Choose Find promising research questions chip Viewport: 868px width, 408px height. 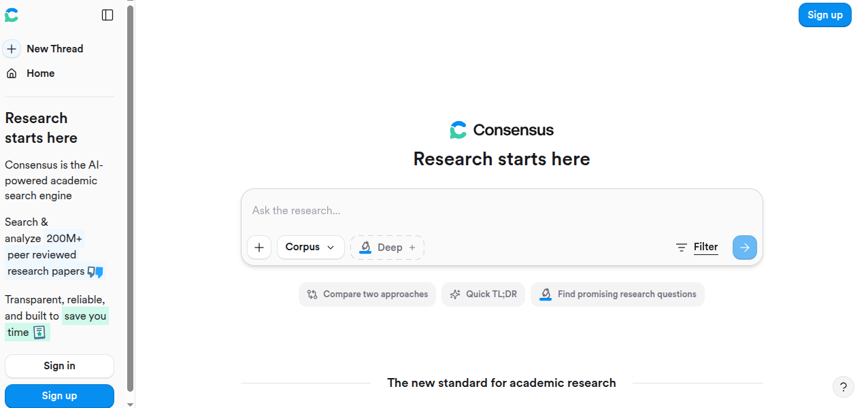pyautogui.click(x=618, y=294)
